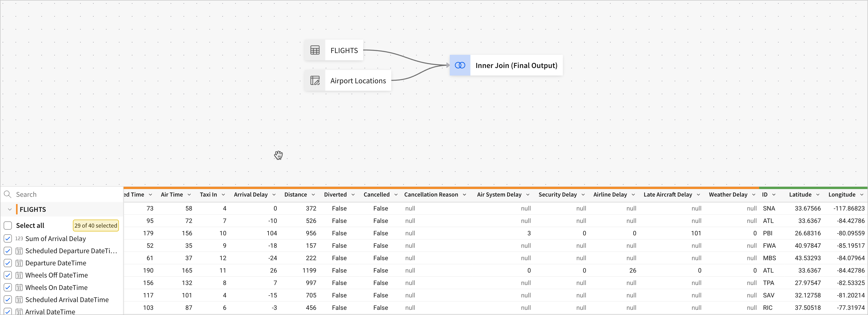Image resolution: width=868 pixels, height=315 pixels.
Task: Open the Cancellation Reason column menu
Action: pos(464,194)
